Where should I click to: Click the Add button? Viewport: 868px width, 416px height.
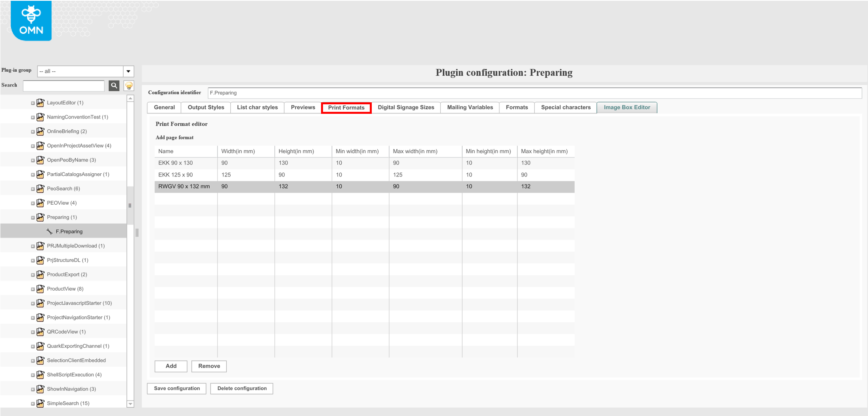pyautogui.click(x=170, y=366)
